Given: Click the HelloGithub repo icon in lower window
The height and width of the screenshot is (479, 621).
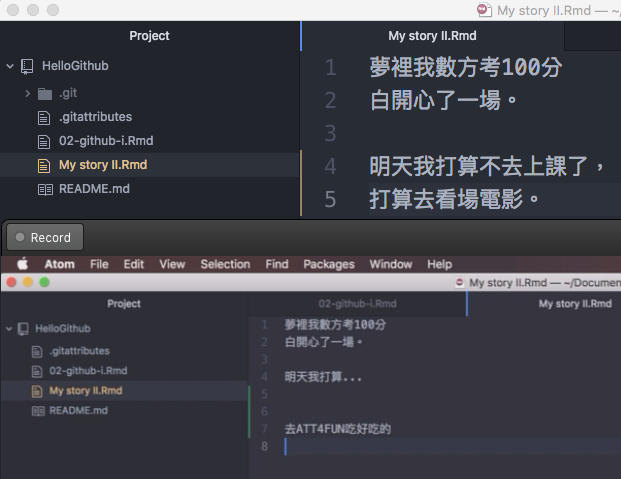Looking at the screenshot, I should tap(23, 329).
